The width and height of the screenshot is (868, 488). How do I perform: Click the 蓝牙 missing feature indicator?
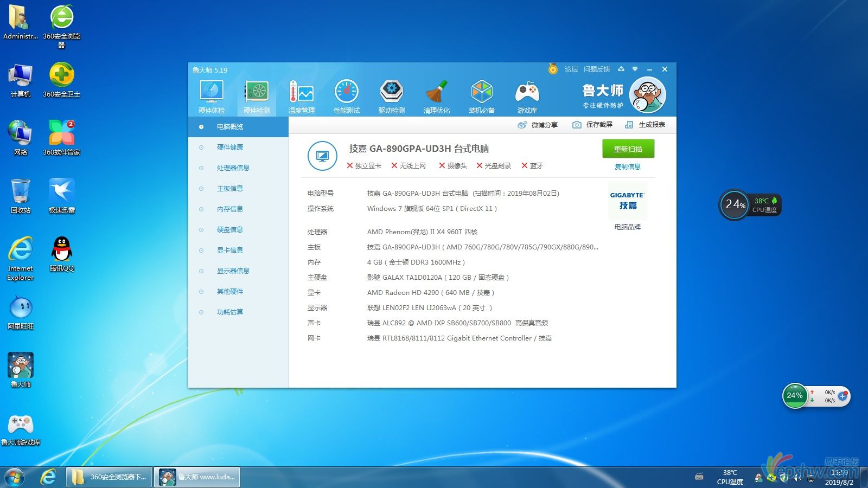pyautogui.click(x=532, y=166)
